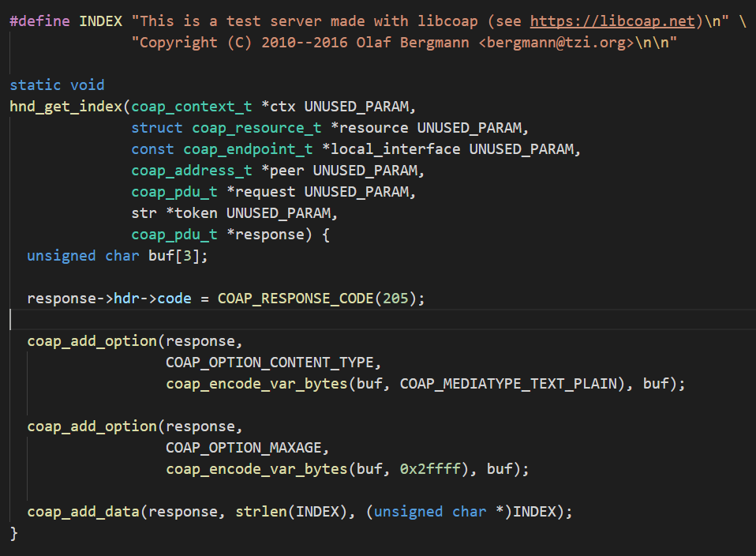The height and width of the screenshot is (556, 756).
Task: Place cursor on the INDEX macro name
Action: 101,21
